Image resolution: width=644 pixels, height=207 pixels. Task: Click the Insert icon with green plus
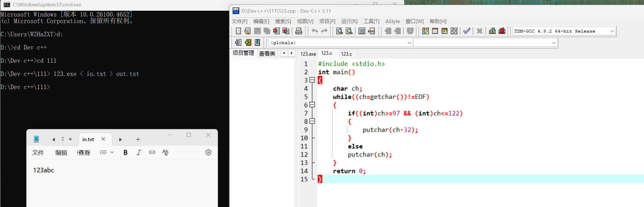click(x=248, y=42)
